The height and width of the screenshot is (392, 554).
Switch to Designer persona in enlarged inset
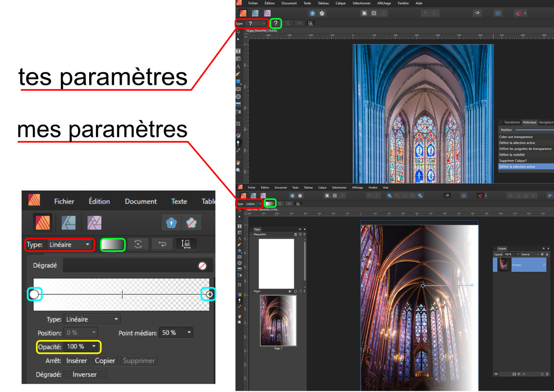pyautogui.click(x=69, y=222)
